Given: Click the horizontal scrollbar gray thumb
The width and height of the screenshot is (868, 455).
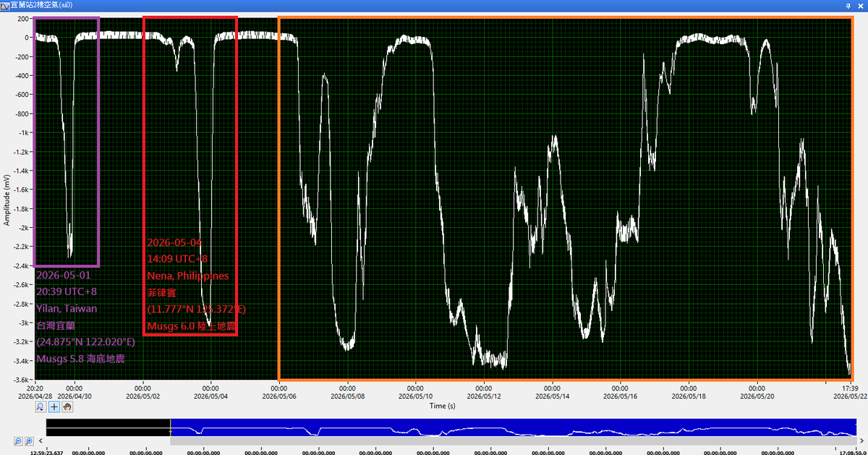Looking at the screenshot, I should [513, 440].
